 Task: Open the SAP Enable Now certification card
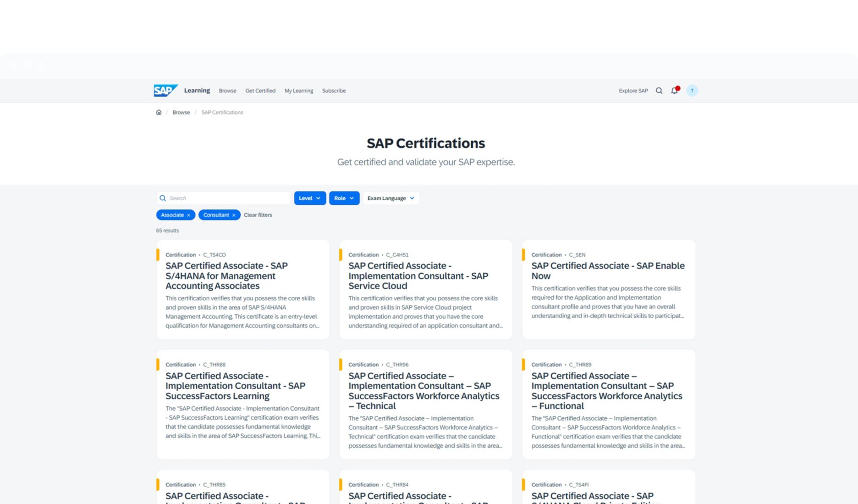tap(608, 271)
